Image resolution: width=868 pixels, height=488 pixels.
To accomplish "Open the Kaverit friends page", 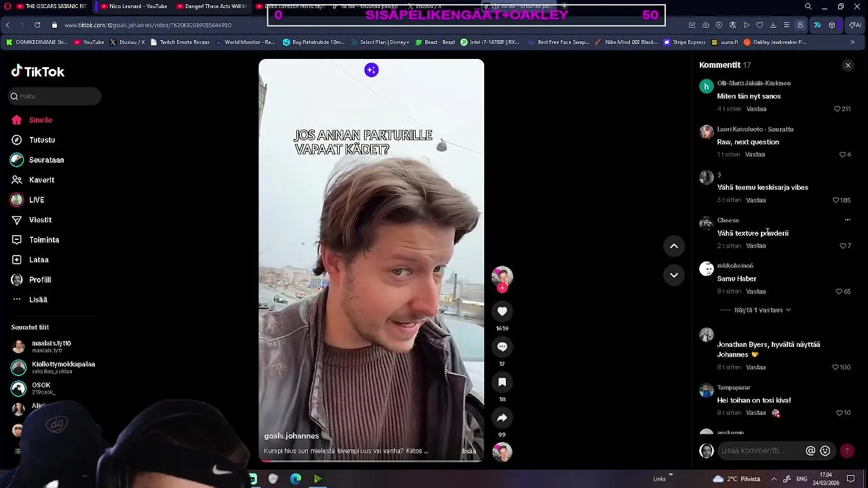I will [x=33, y=180].
